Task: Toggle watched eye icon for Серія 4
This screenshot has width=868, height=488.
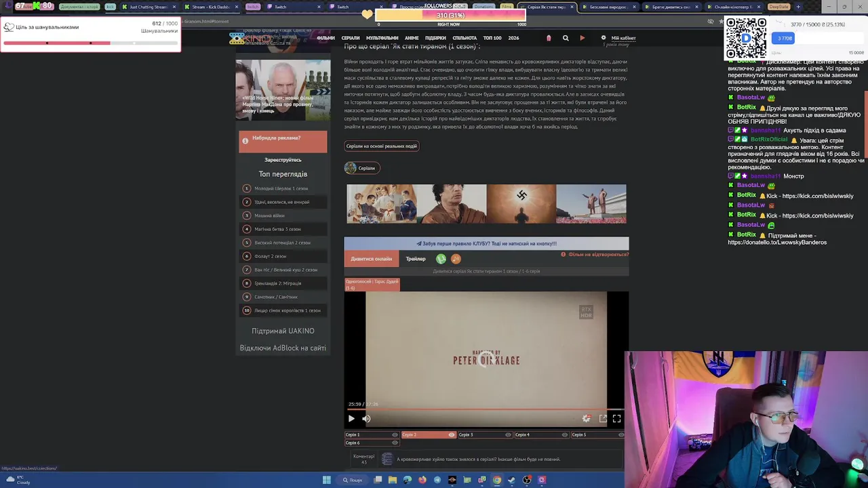Action: click(564, 434)
